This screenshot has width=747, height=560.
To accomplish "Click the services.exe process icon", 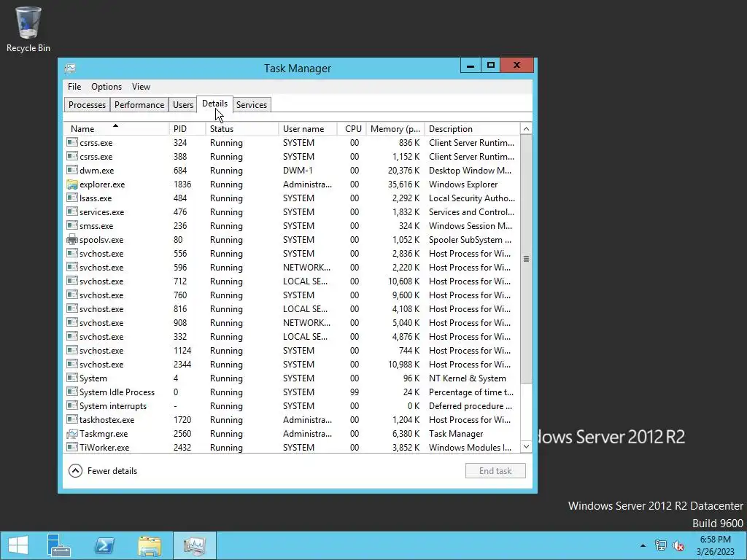I will pyautogui.click(x=72, y=211).
